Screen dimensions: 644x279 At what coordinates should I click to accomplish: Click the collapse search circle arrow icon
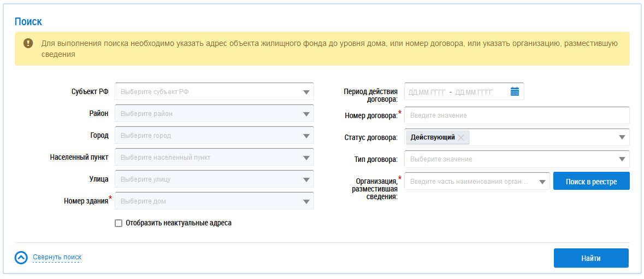pos(21,258)
